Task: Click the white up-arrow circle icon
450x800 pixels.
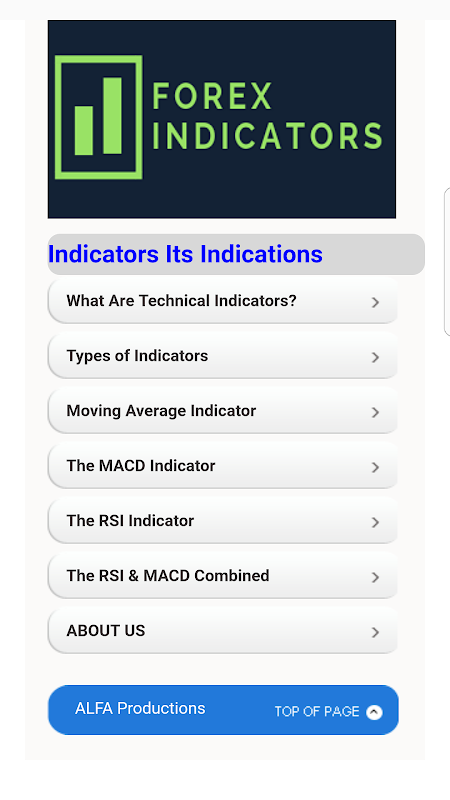Action: point(374,712)
